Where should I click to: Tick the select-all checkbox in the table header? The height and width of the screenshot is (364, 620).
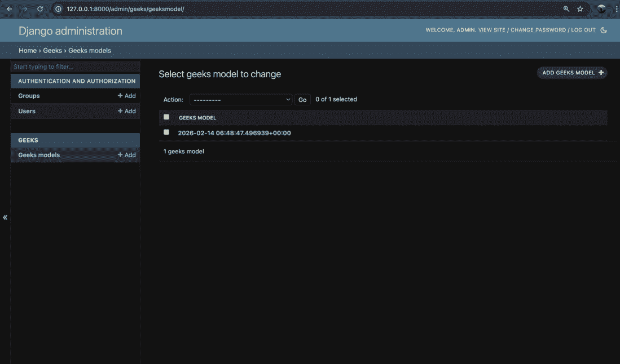point(166,117)
